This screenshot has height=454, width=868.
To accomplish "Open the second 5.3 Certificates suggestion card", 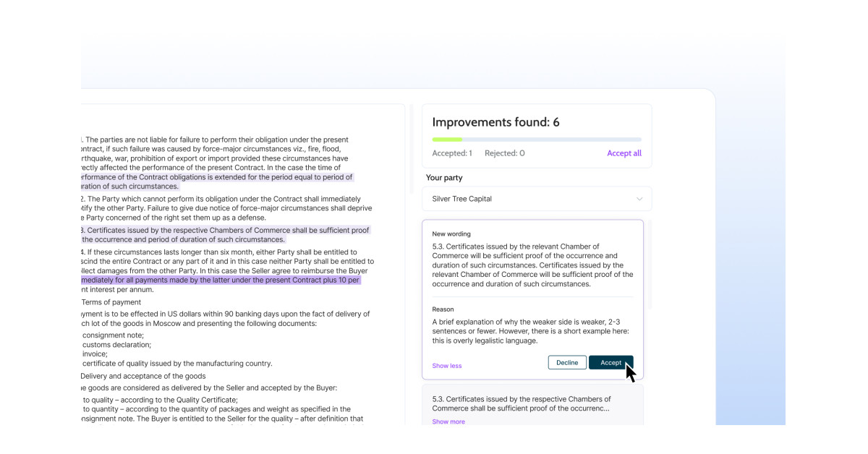I will (532, 403).
